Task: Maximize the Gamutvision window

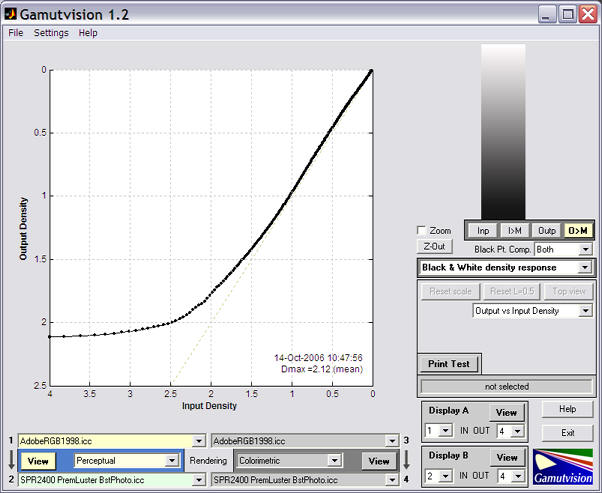Action: point(567,15)
